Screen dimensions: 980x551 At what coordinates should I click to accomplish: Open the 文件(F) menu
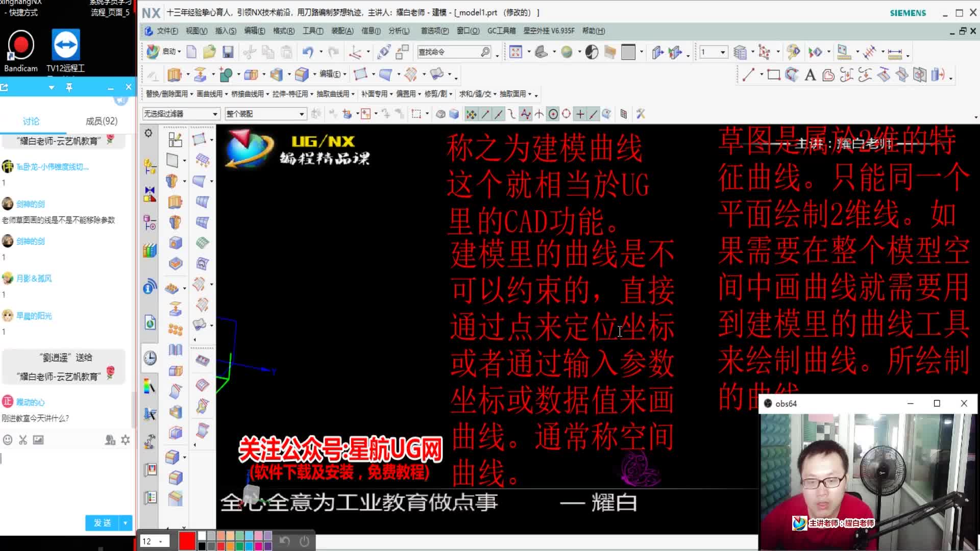167,31
